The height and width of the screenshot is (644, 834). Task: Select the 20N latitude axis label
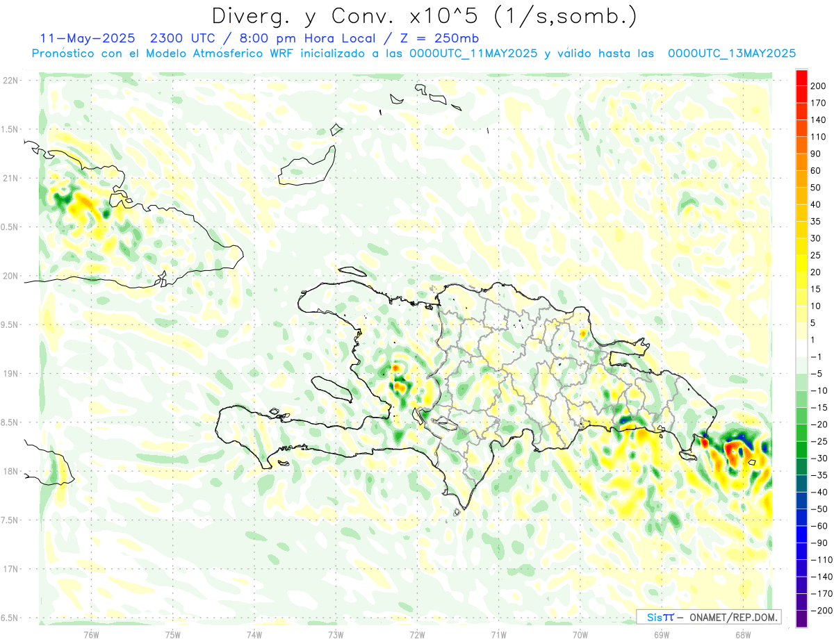[10, 276]
